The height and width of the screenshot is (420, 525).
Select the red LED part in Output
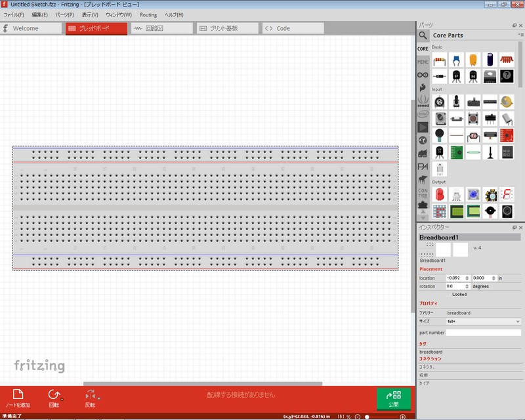[x=439, y=195]
